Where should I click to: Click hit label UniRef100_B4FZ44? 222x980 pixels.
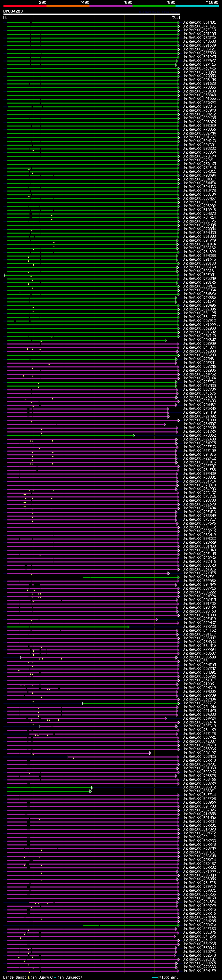point(199,795)
